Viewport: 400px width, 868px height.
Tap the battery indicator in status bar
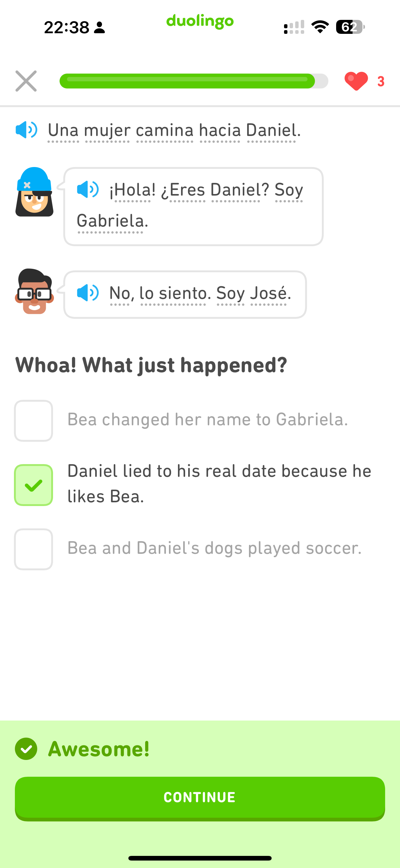(x=350, y=27)
